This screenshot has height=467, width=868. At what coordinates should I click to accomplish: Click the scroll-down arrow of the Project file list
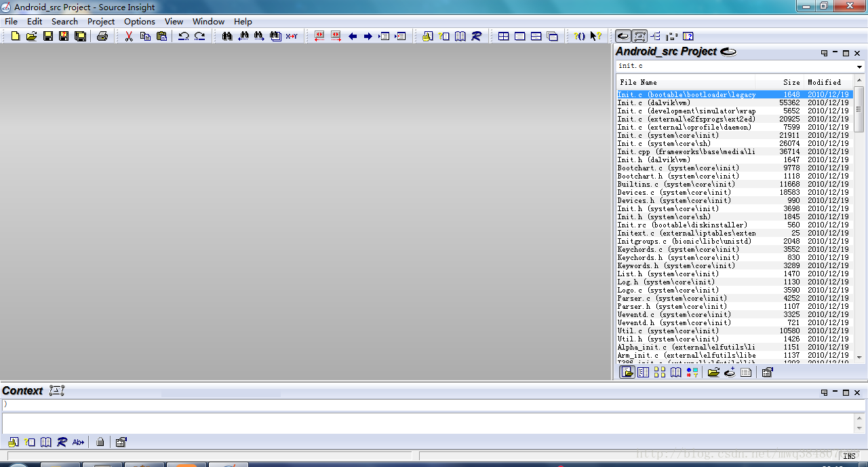pos(859,357)
